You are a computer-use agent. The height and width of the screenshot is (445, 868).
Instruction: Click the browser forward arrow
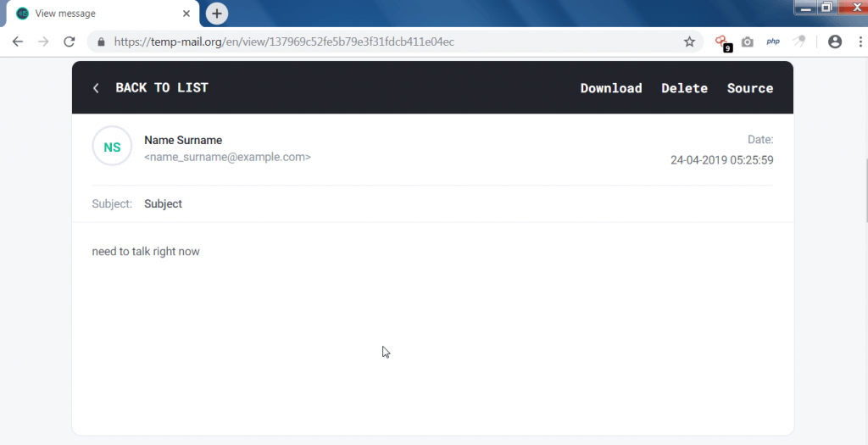(x=43, y=42)
